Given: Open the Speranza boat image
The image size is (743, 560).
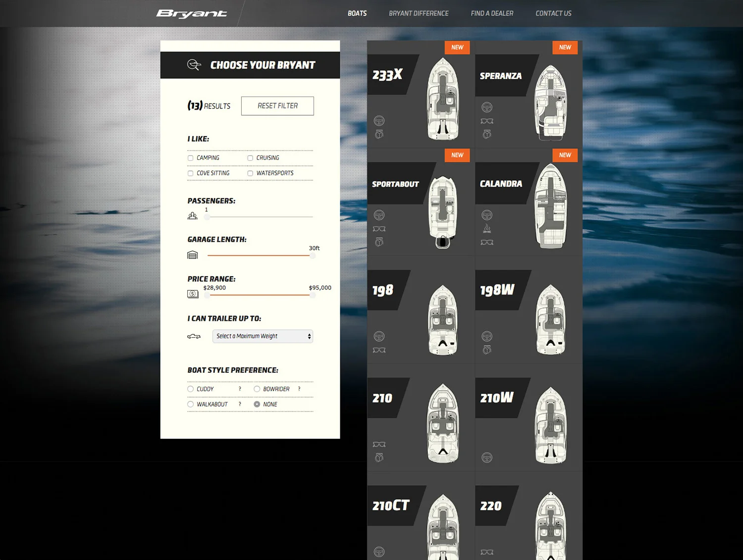Looking at the screenshot, I should [x=550, y=102].
